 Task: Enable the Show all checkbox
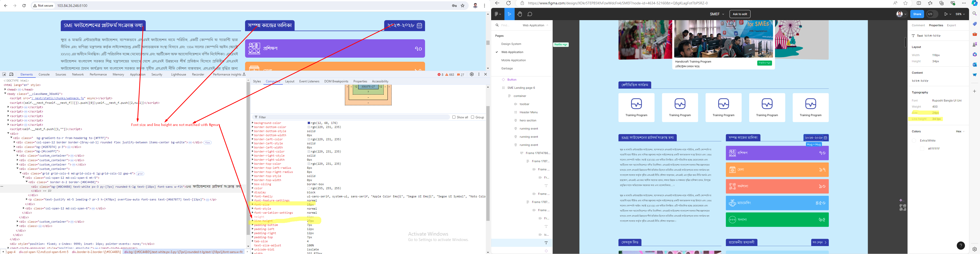454,117
